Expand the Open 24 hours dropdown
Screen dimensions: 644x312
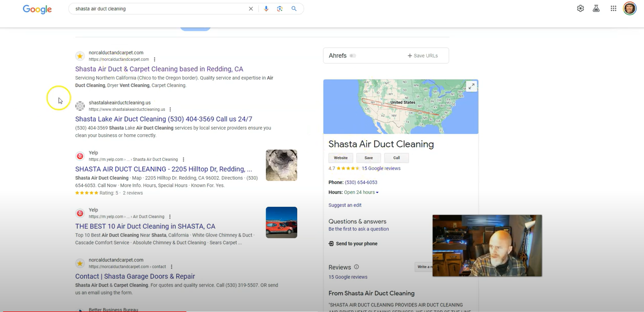click(361, 193)
